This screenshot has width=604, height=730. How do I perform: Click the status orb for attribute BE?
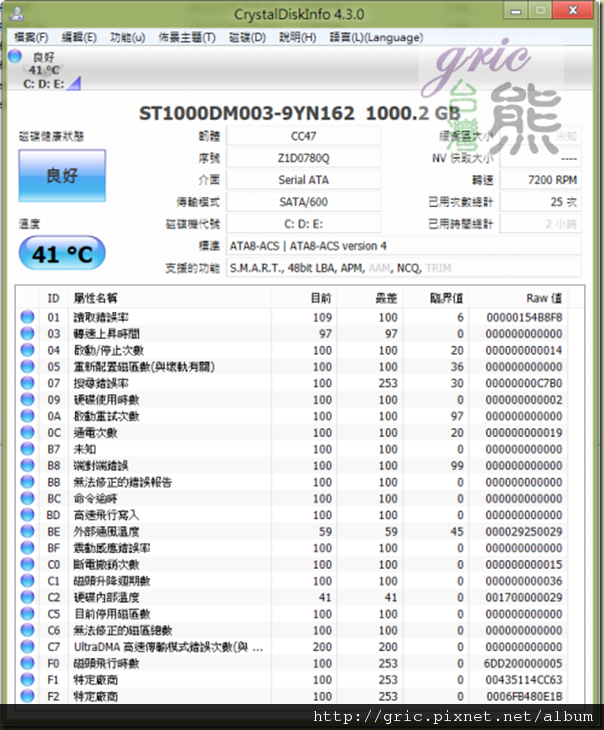[27, 531]
